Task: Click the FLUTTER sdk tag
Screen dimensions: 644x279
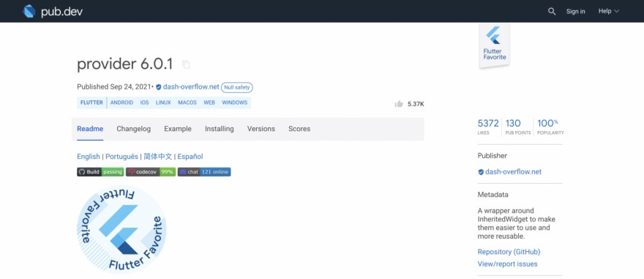Action: [x=91, y=103]
